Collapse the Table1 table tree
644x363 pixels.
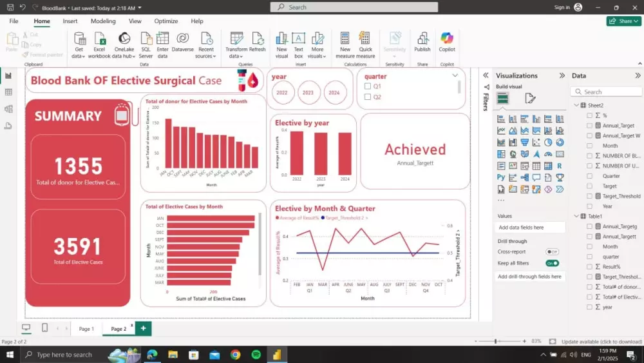tap(576, 216)
